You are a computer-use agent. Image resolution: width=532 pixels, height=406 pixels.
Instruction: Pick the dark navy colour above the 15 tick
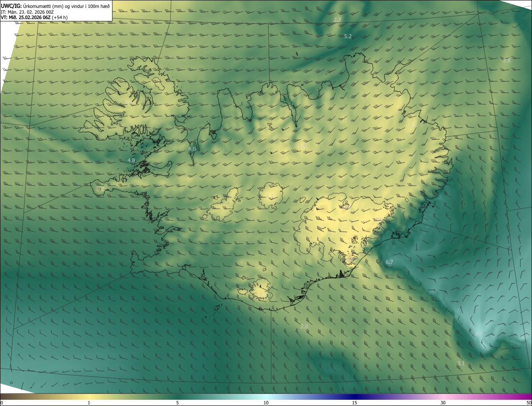click(x=355, y=396)
